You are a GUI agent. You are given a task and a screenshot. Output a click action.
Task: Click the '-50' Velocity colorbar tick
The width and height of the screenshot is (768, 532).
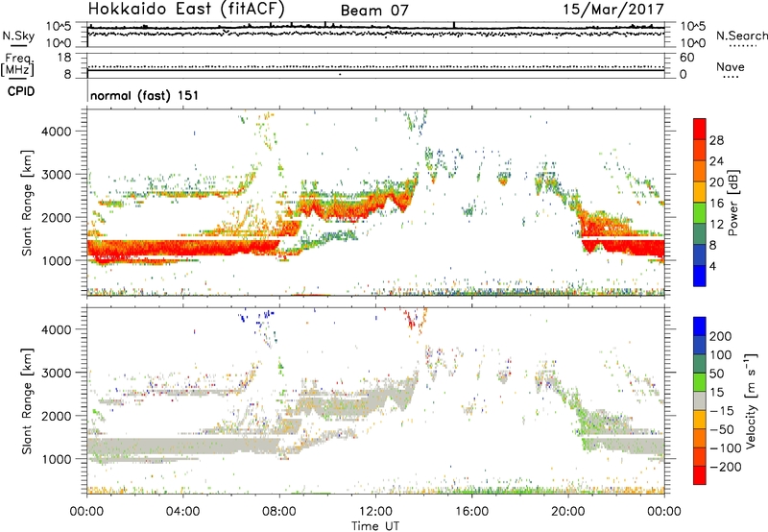click(x=723, y=429)
